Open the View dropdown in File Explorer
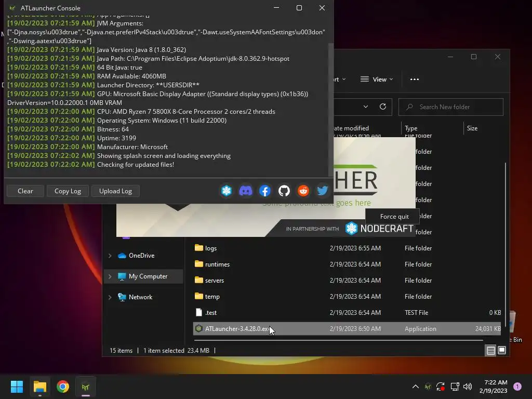This screenshot has width=532, height=399. [x=377, y=79]
